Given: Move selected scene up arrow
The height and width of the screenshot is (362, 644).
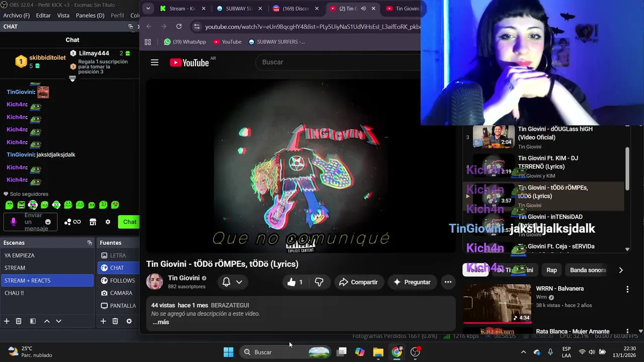Looking at the screenshot, I should tap(47, 321).
